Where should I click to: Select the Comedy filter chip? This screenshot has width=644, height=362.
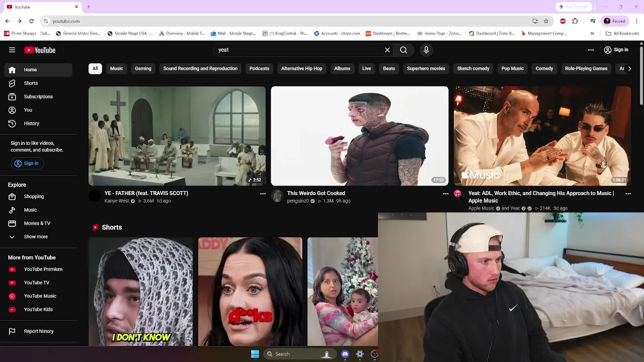544,68
